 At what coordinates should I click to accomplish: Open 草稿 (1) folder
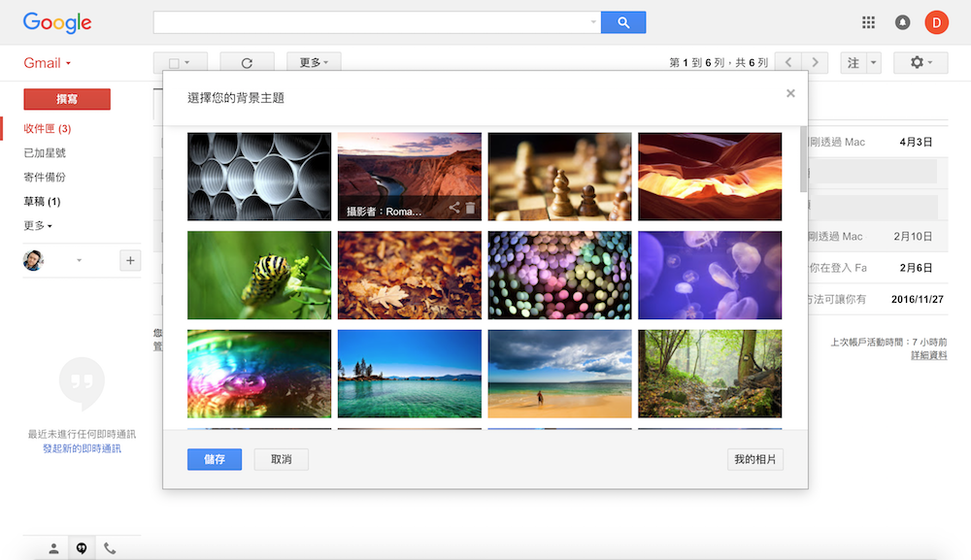42,202
